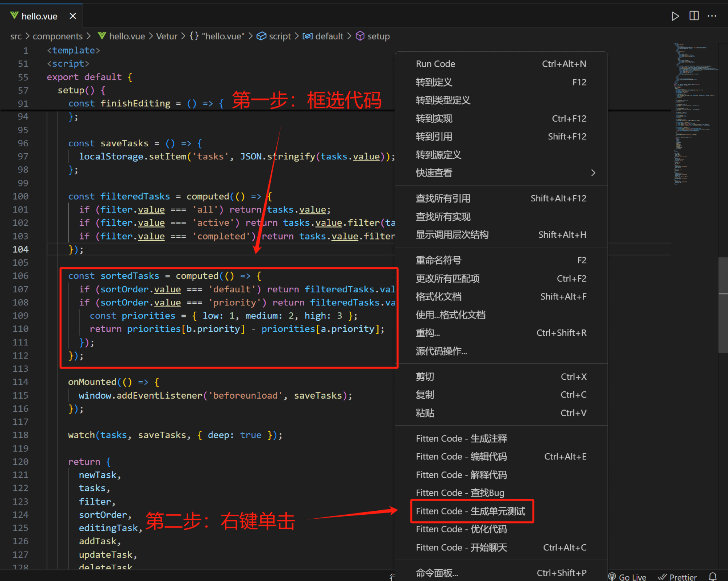Viewport: 728px width, 581px height.
Task: Choose 剪切 from context menu
Action: pyautogui.click(x=501, y=377)
